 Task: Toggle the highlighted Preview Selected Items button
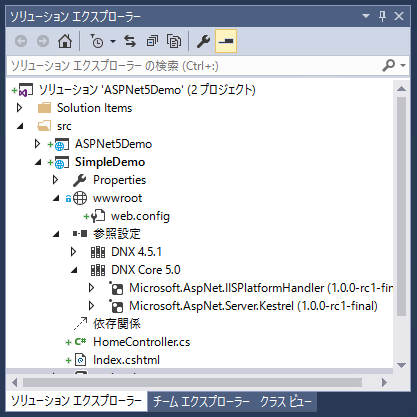click(226, 41)
